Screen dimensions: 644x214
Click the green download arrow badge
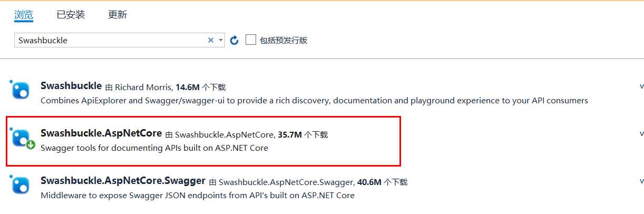click(x=31, y=145)
